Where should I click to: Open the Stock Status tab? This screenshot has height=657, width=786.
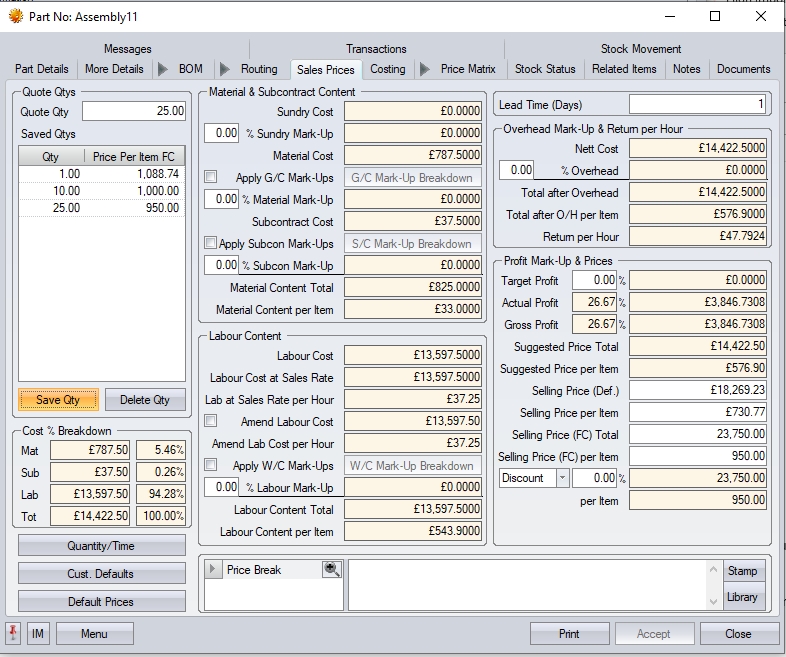click(545, 69)
